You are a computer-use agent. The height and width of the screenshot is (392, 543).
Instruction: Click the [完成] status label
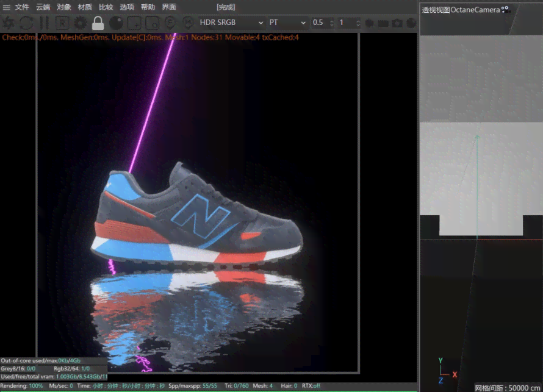point(226,7)
